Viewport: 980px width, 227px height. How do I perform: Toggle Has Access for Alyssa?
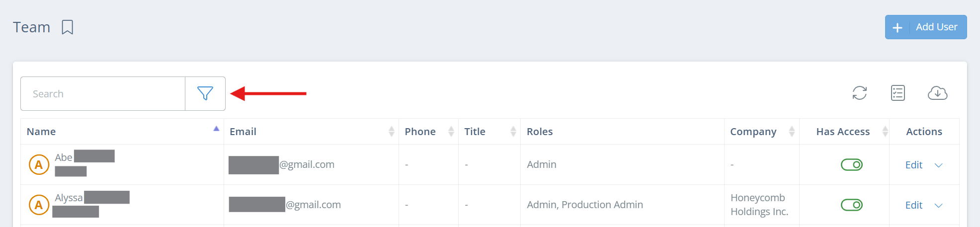click(x=851, y=205)
